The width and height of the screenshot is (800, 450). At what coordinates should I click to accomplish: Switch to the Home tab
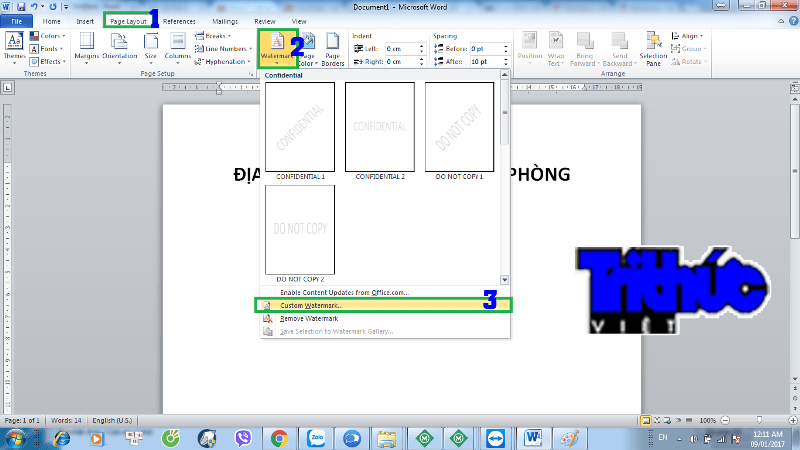pyautogui.click(x=52, y=21)
